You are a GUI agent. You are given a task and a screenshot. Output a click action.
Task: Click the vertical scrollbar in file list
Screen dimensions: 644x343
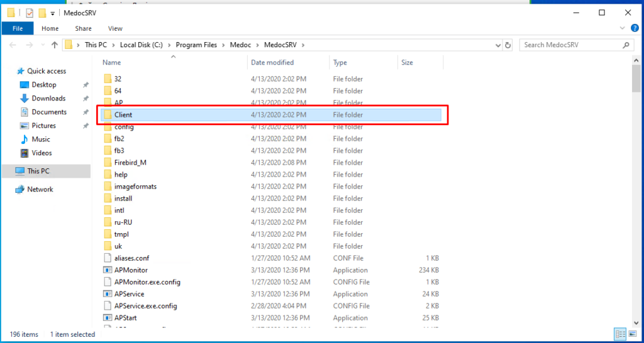click(x=636, y=188)
